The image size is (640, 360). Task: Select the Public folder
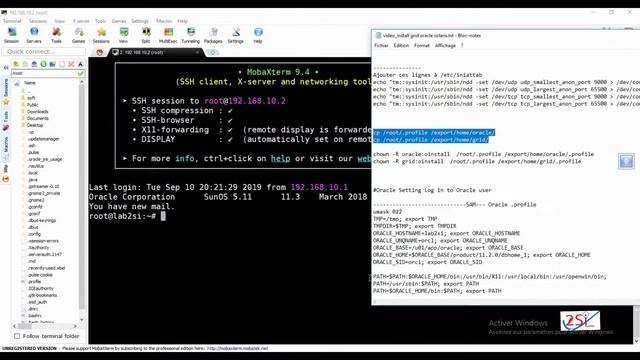pos(33,105)
